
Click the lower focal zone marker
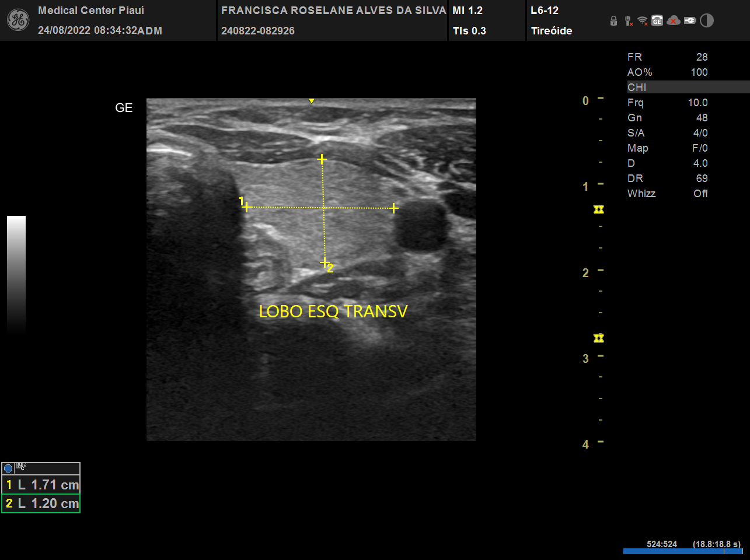(598, 338)
